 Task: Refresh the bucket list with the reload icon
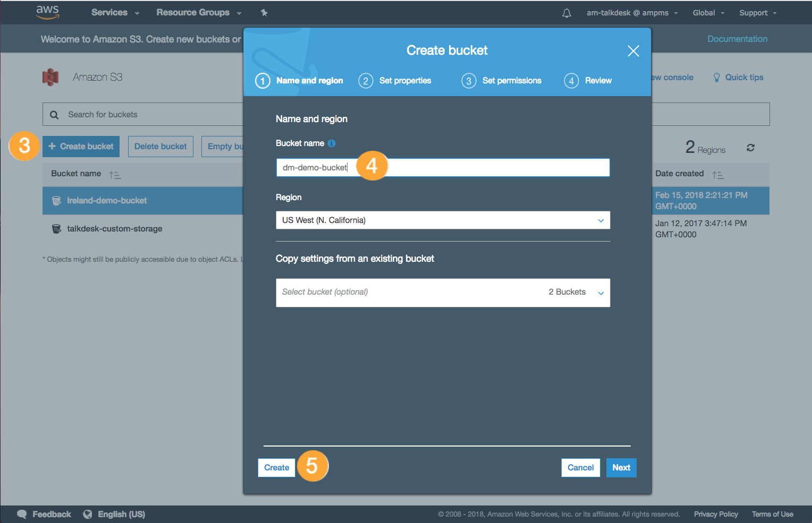pyautogui.click(x=750, y=148)
